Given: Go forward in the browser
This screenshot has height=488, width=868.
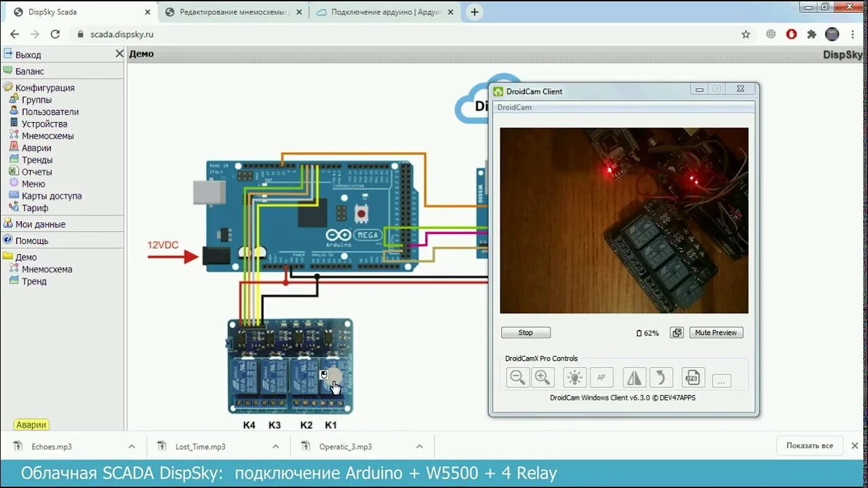Looking at the screenshot, I should click(35, 34).
